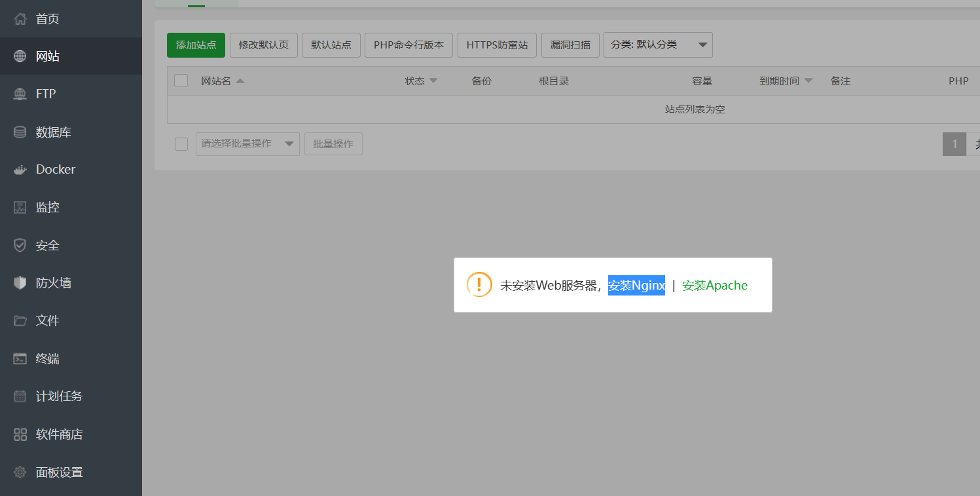Click the 默认站点 button
Image resolution: width=980 pixels, height=496 pixels.
pos(331,45)
